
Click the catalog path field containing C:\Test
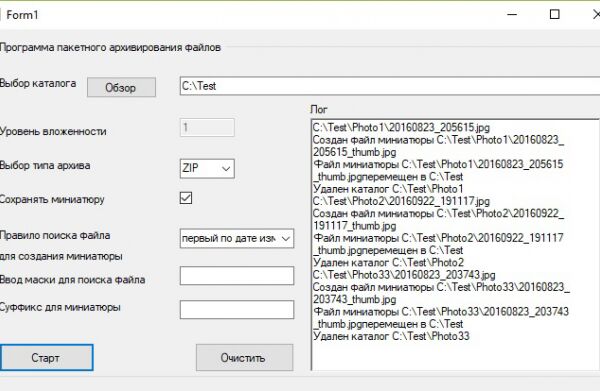coord(390,86)
